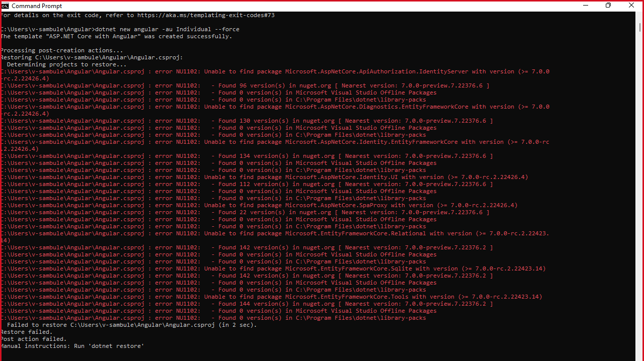Click the Microsoft.AspNetCore.Identity.UI error line
Screen dimensions: 644x361
(x=252, y=176)
